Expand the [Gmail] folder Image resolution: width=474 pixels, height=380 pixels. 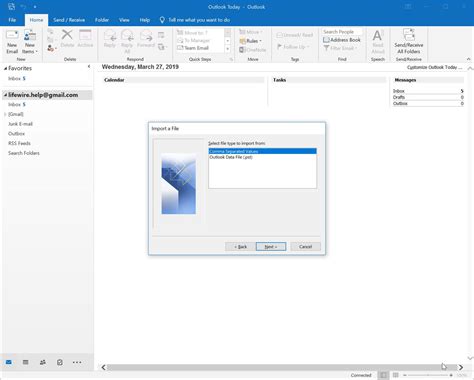[x=5, y=114]
